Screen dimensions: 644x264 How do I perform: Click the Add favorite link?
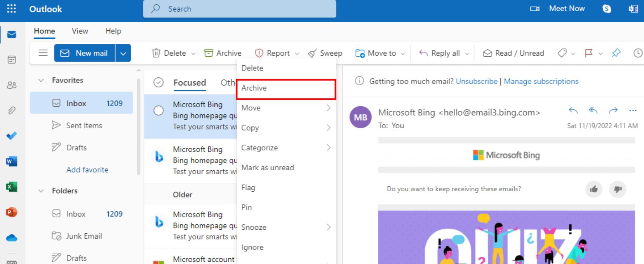87,170
